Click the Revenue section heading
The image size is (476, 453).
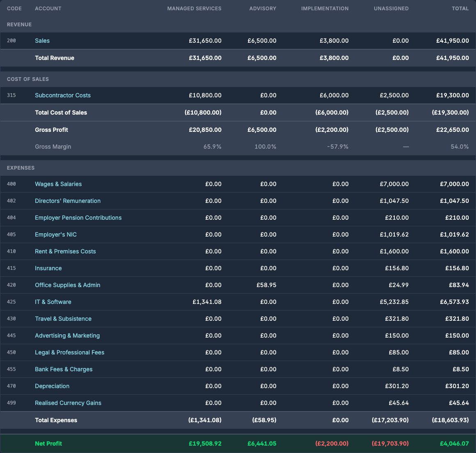[x=19, y=25]
